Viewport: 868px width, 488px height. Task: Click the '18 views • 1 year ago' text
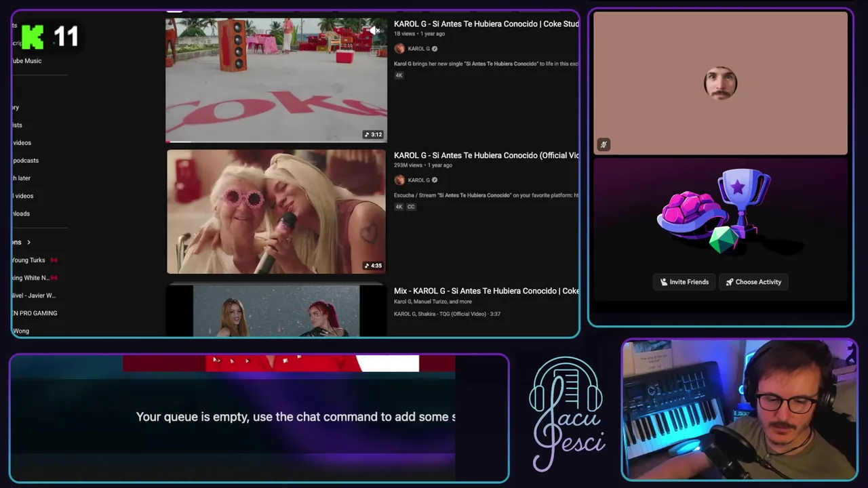click(x=419, y=34)
